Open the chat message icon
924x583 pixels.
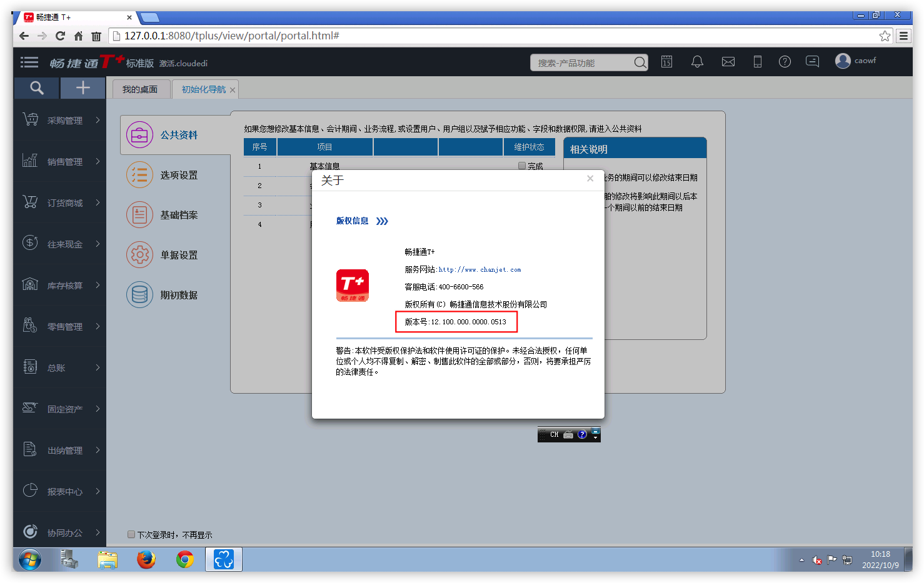coord(812,62)
